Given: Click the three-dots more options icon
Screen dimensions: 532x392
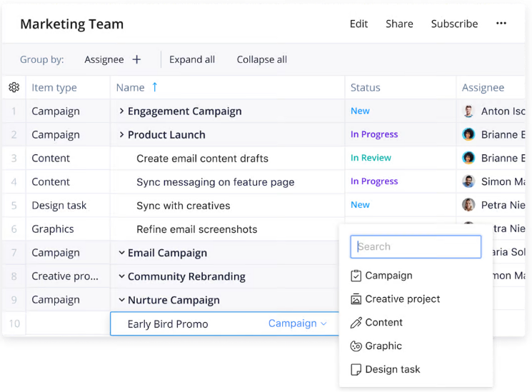Looking at the screenshot, I should coord(501,24).
